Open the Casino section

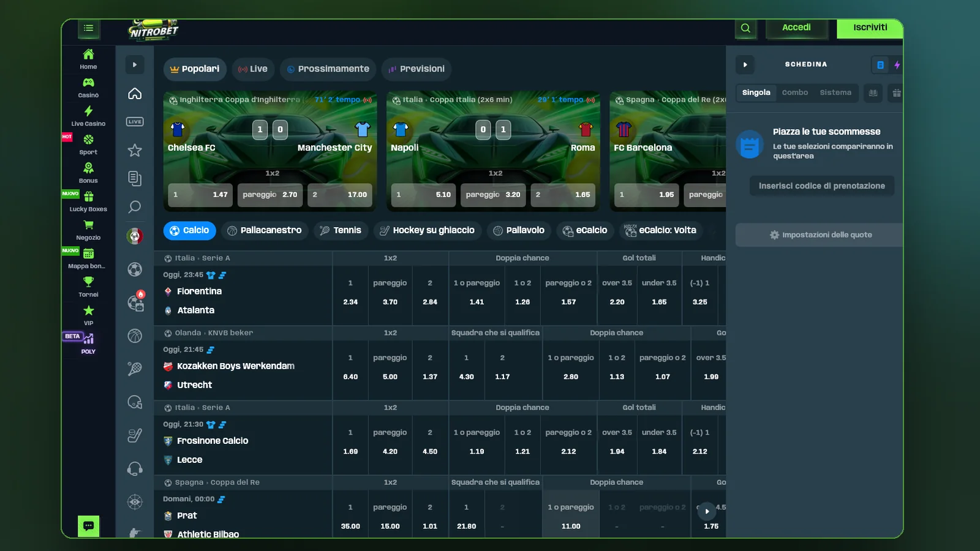[88, 88]
